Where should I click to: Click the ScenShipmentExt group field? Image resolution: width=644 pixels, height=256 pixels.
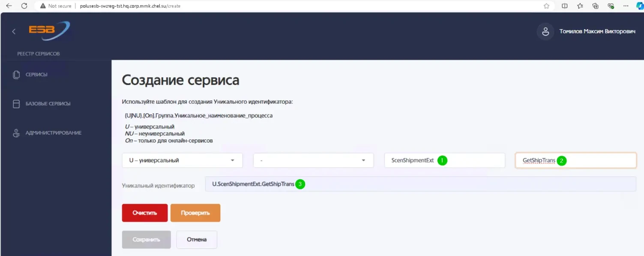tap(445, 160)
